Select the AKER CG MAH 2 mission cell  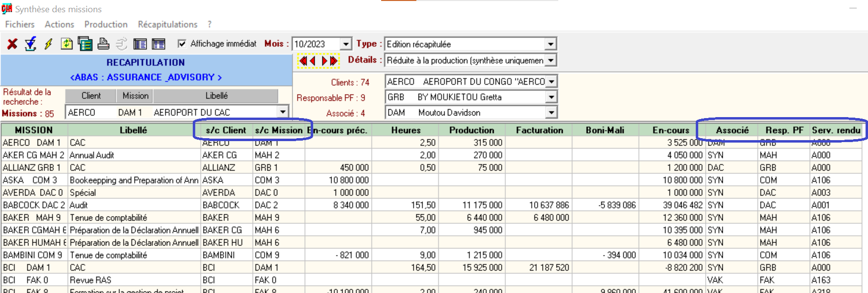pos(34,155)
